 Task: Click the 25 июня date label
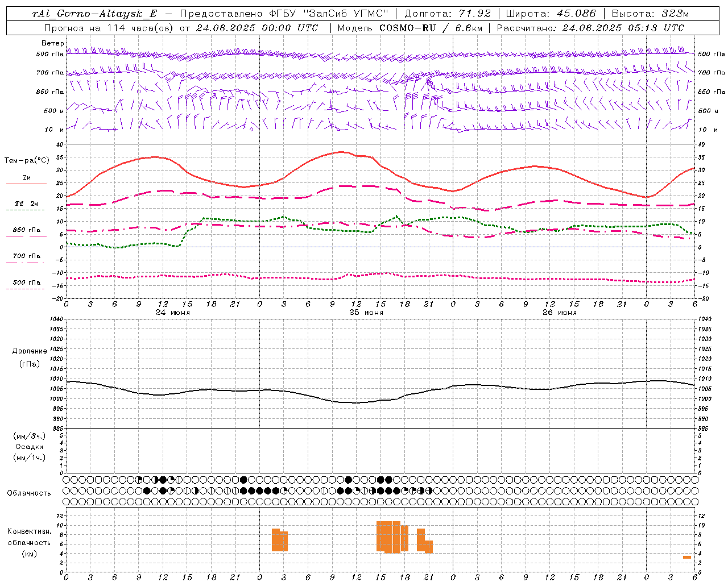pos(366,313)
